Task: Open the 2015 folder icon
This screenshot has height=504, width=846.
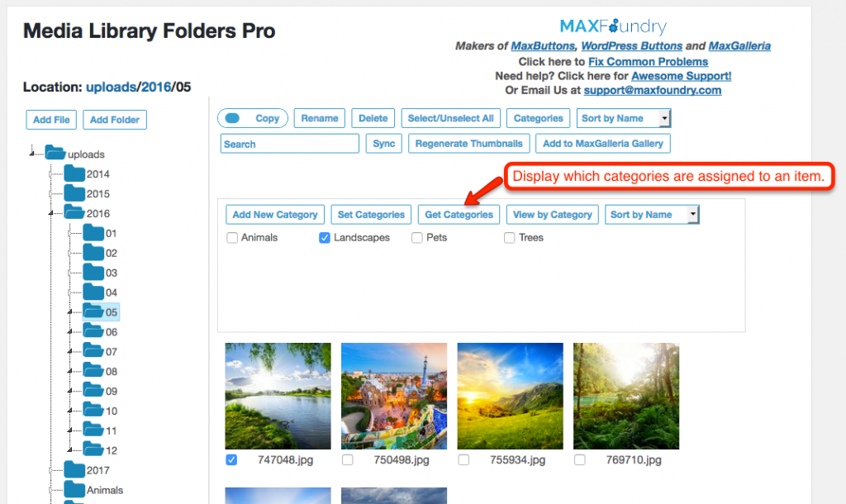Action: [x=74, y=193]
